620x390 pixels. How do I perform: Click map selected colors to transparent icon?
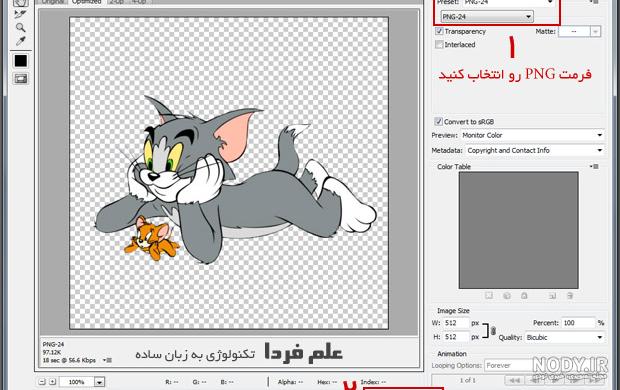click(x=489, y=295)
